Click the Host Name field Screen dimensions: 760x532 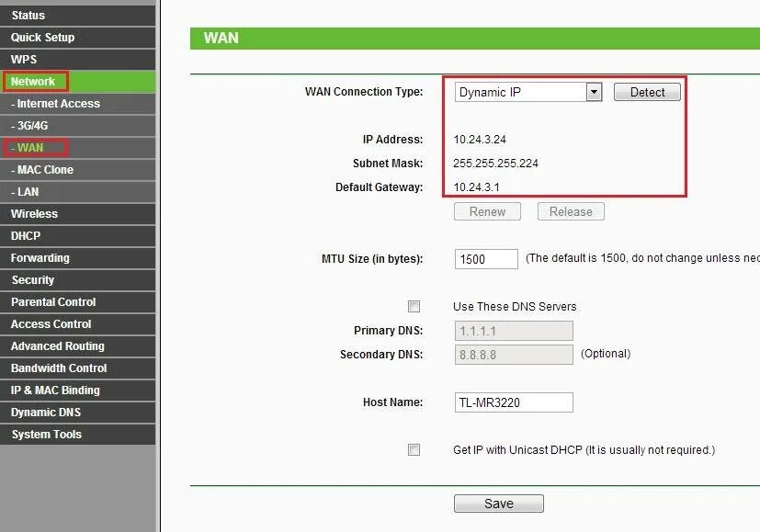[x=514, y=402]
